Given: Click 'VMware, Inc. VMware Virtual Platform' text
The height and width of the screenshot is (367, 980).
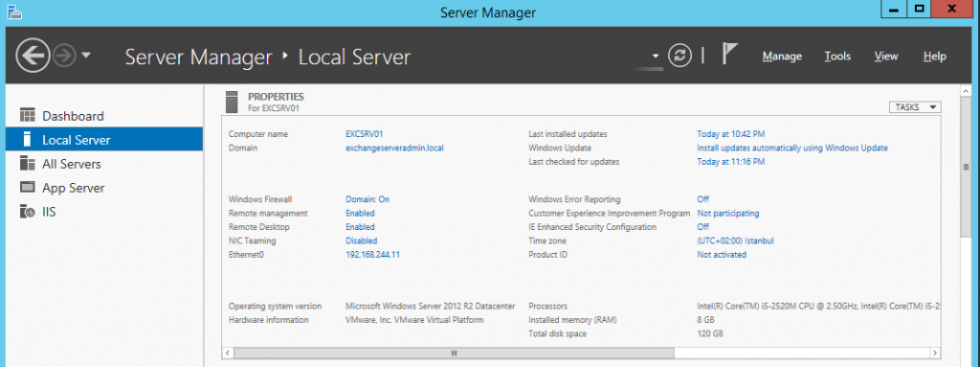Looking at the screenshot, I should click(414, 320).
